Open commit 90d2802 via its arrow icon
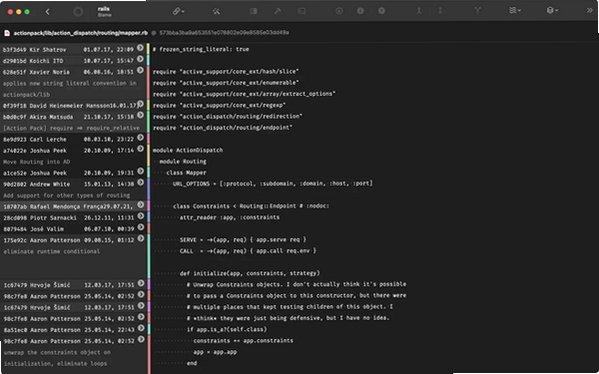The width and height of the screenshot is (599, 374). pyautogui.click(x=140, y=182)
